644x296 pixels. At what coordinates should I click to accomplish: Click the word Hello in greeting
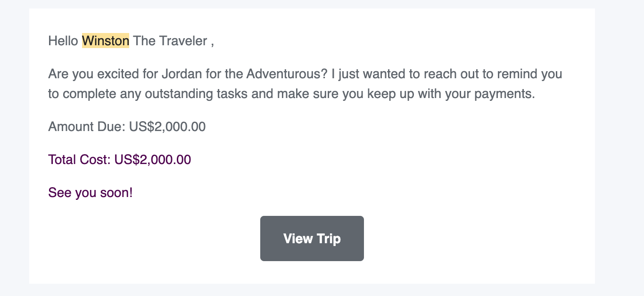(63, 41)
